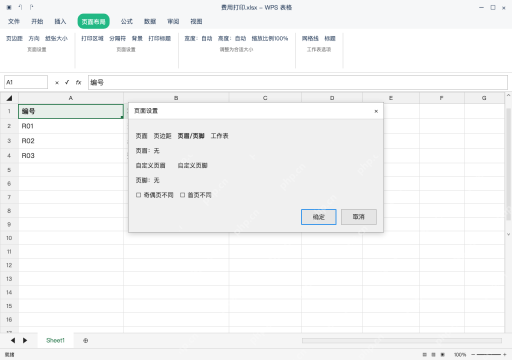
Task: Click the 自定义页脚 button
Action: point(193,165)
